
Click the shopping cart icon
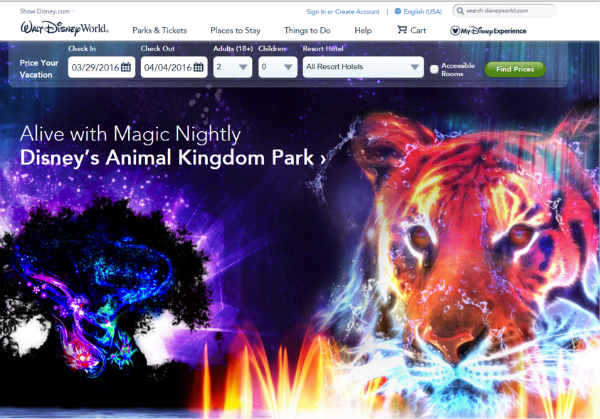pyautogui.click(x=402, y=30)
